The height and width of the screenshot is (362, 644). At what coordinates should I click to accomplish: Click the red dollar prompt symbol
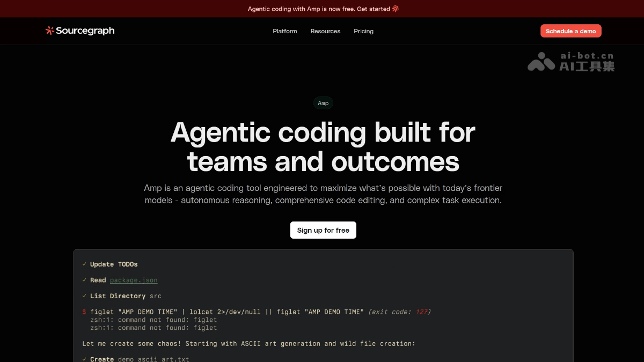tap(84, 312)
